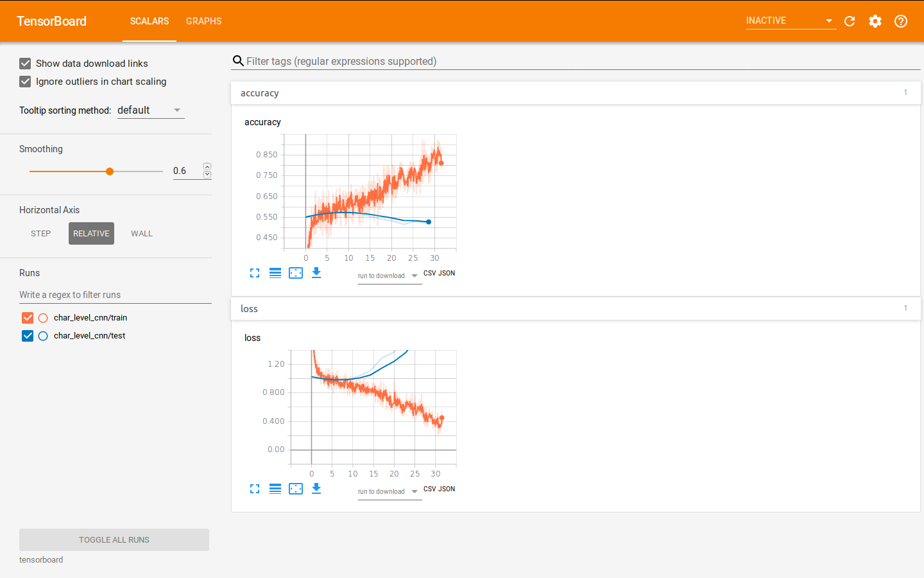
Task: Download accuracy data as CSV
Action: [429, 274]
